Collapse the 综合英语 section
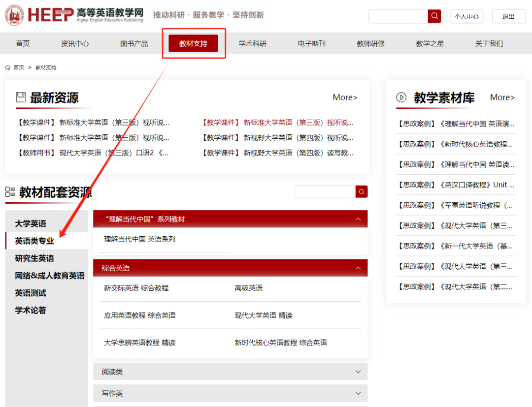532x407 pixels. tap(358, 268)
